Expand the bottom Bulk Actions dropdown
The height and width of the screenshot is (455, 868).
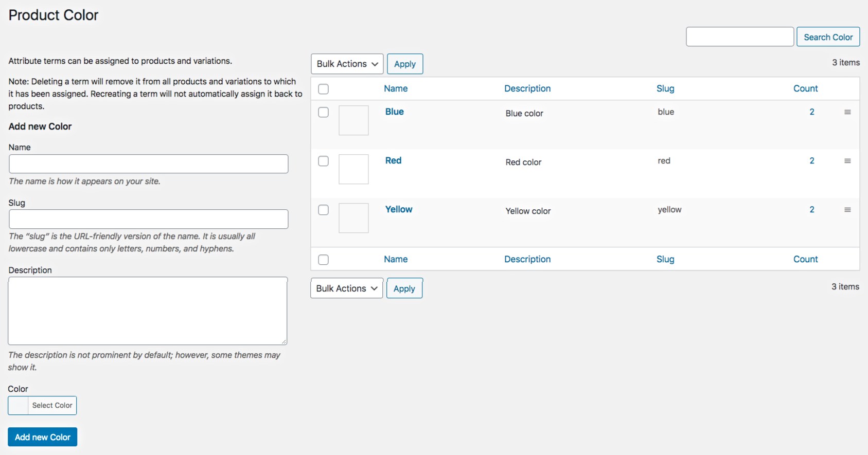[x=347, y=288]
